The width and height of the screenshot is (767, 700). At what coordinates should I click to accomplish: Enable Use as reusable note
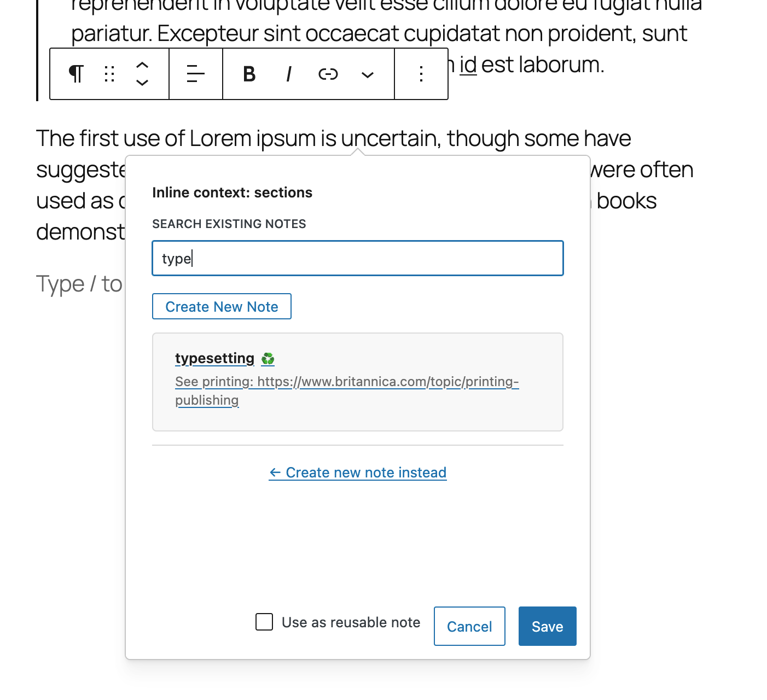coord(264,622)
